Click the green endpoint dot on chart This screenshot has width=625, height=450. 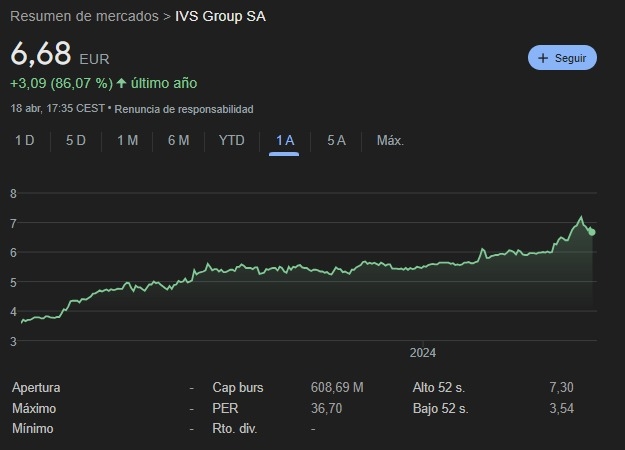coord(592,232)
